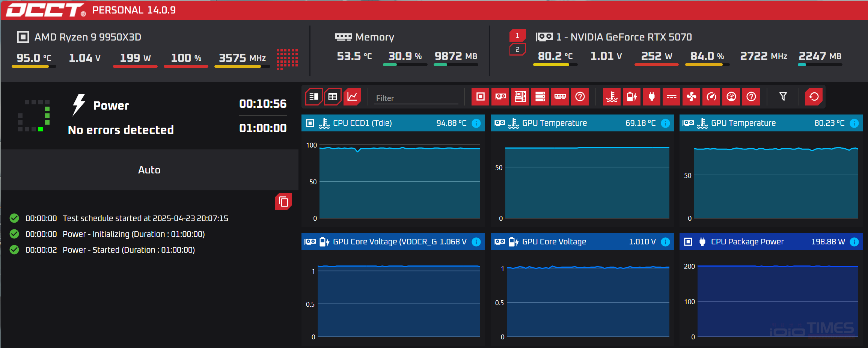
Task: Open info for 1.010 V GPU Core Voltage
Action: [665, 242]
